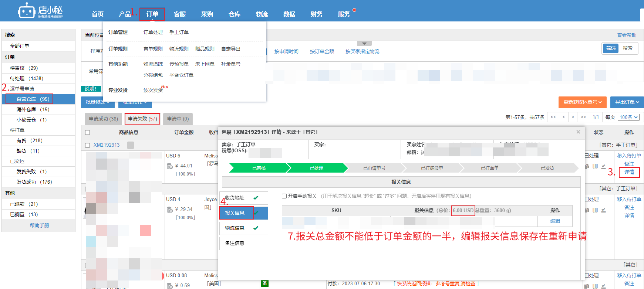Open the 报关信息 section in dialog
The height and width of the screenshot is (289, 644).
tap(244, 213)
